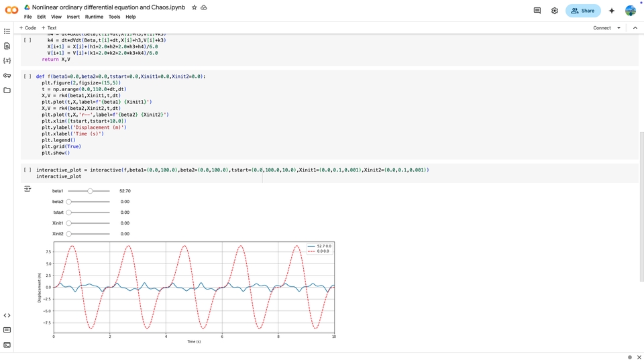Adjust the tstart slider

[89, 213]
